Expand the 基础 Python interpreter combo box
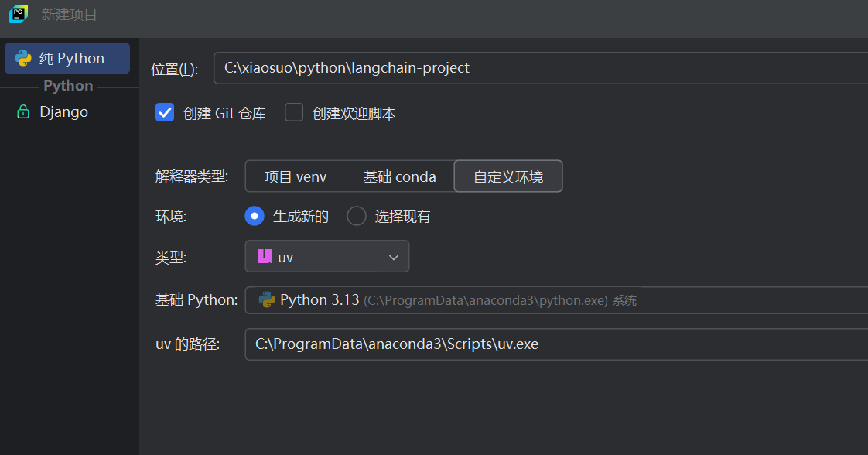The width and height of the screenshot is (868, 455). point(557,300)
